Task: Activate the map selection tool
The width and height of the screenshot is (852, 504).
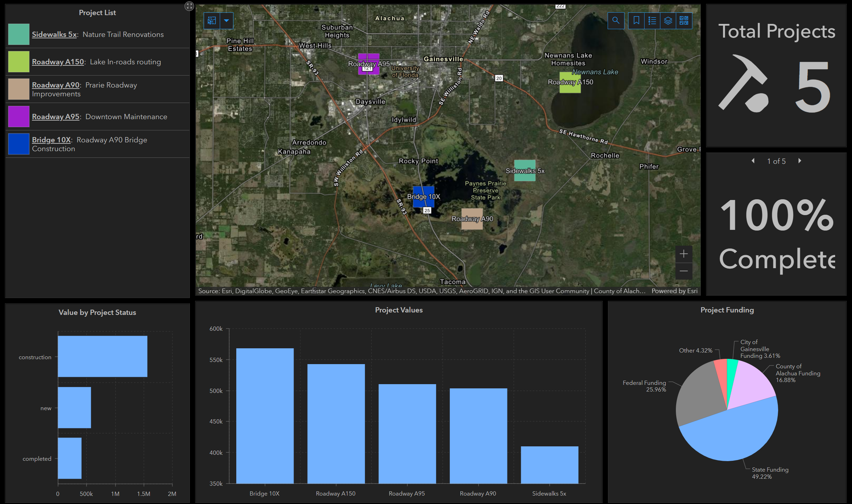Action: coord(212,21)
